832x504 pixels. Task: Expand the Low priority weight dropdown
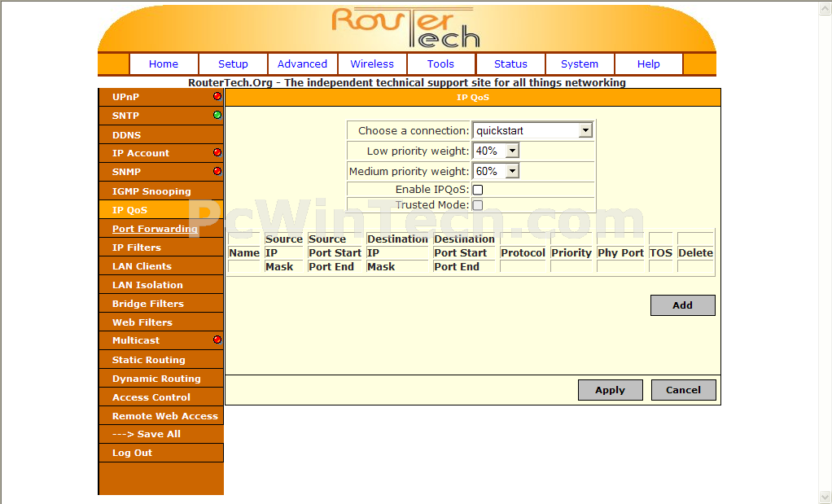[496, 151]
